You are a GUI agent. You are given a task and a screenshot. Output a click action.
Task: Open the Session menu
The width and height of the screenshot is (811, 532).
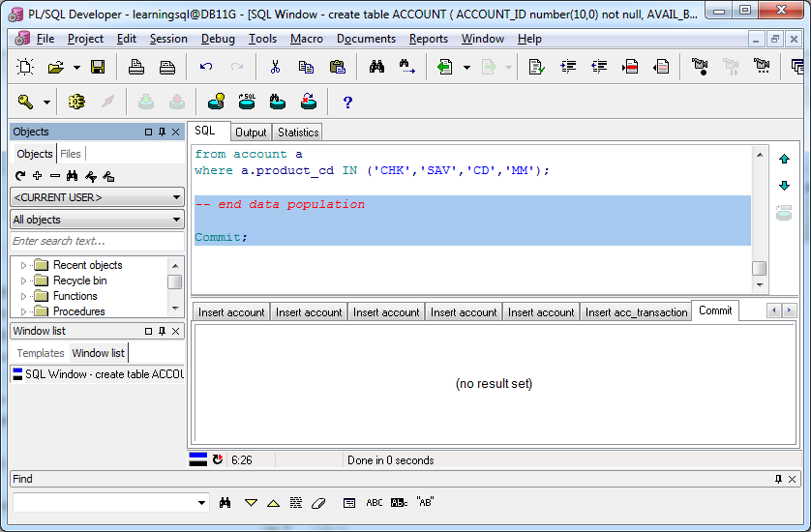point(168,39)
